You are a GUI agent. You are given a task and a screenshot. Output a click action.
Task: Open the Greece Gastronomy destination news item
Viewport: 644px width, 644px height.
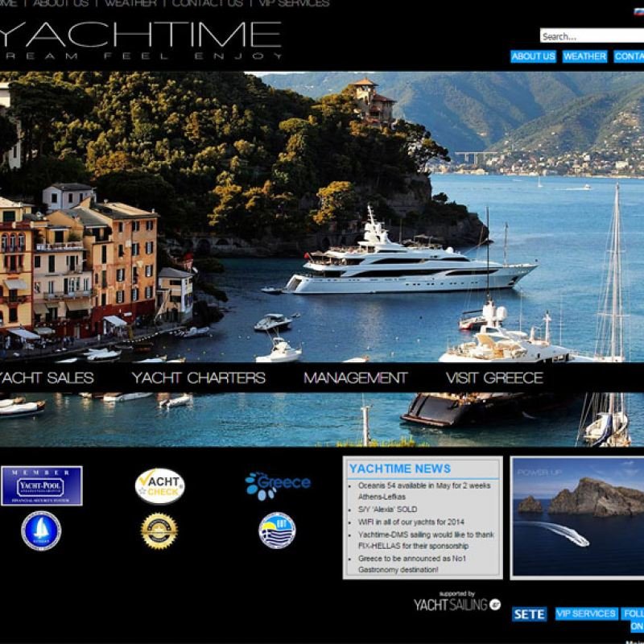[x=412, y=564]
